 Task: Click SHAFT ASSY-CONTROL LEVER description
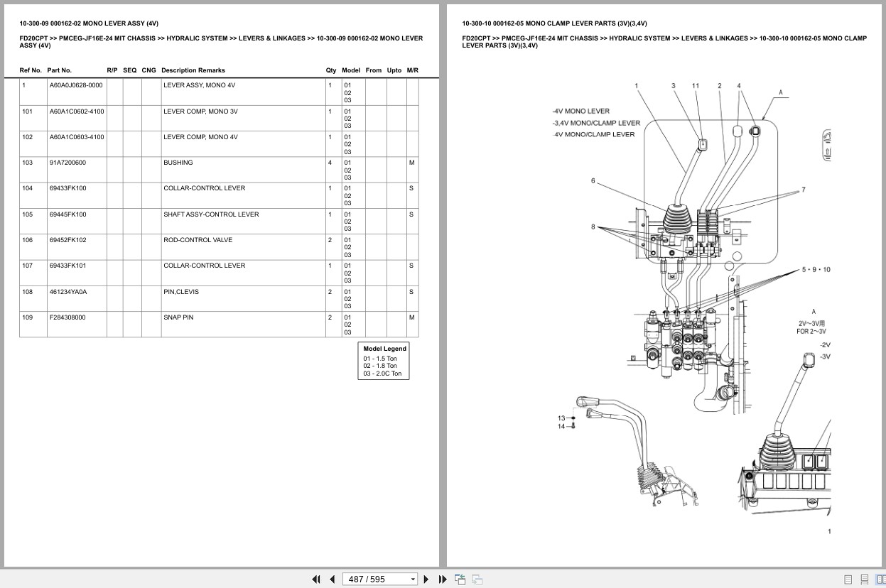(x=211, y=214)
